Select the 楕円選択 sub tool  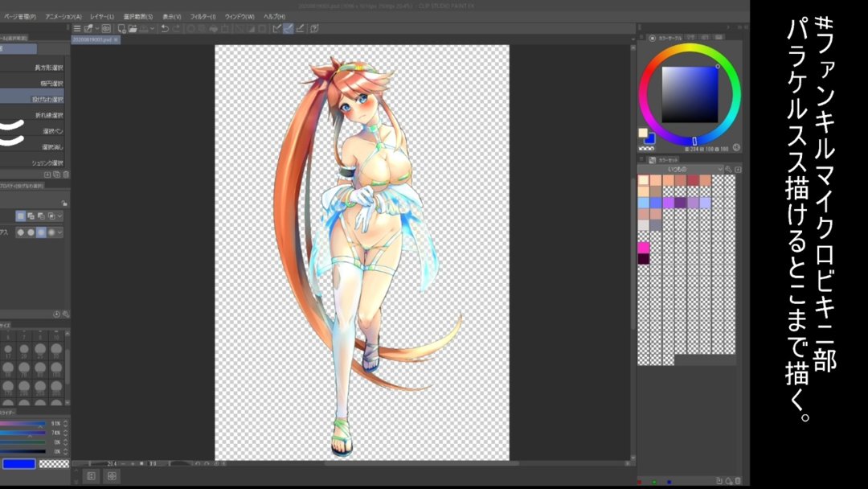coord(32,84)
